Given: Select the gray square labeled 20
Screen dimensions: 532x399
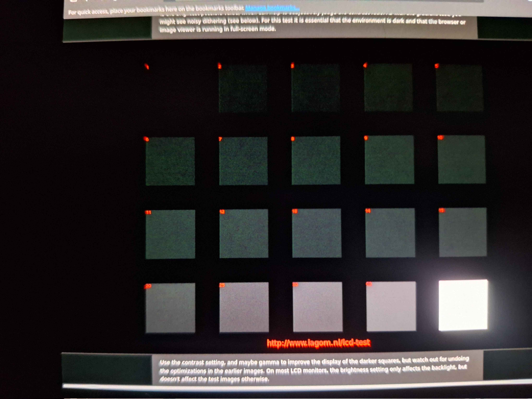Looking at the screenshot, I should click(171, 308).
